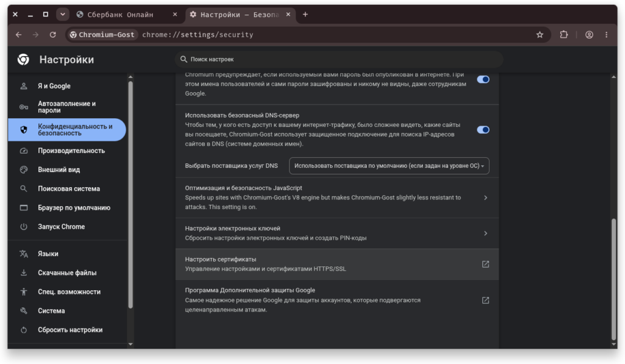
Task: Click the main page scrollbar thumb
Action: click(614, 279)
